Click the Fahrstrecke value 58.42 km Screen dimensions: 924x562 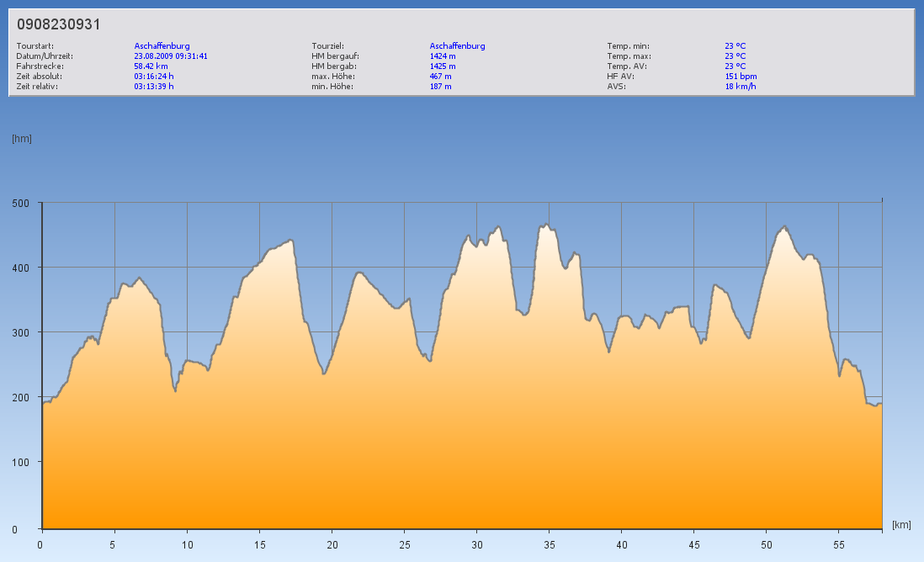pyautogui.click(x=151, y=66)
